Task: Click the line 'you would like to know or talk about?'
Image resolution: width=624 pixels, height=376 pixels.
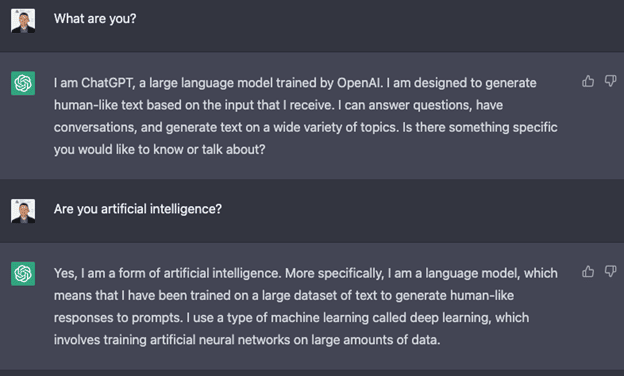Action: pos(160,150)
